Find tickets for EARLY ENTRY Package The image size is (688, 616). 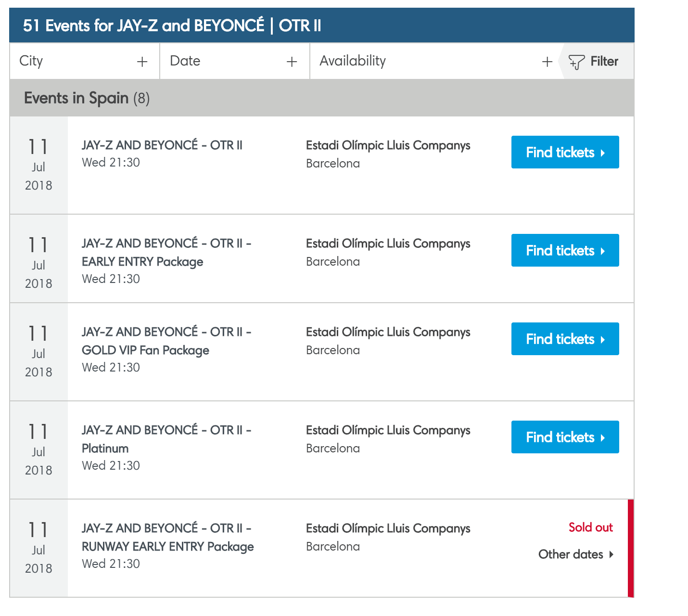point(565,250)
